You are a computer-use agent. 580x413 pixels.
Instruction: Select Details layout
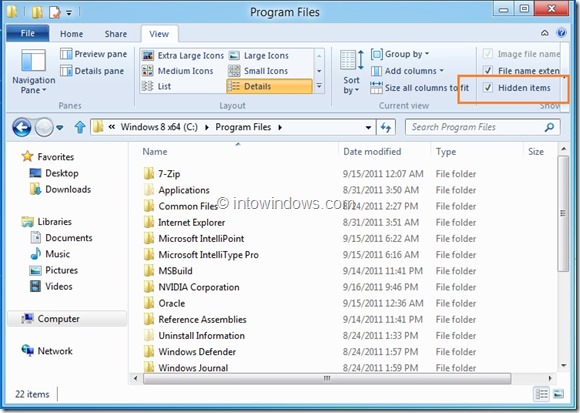click(x=269, y=86)
